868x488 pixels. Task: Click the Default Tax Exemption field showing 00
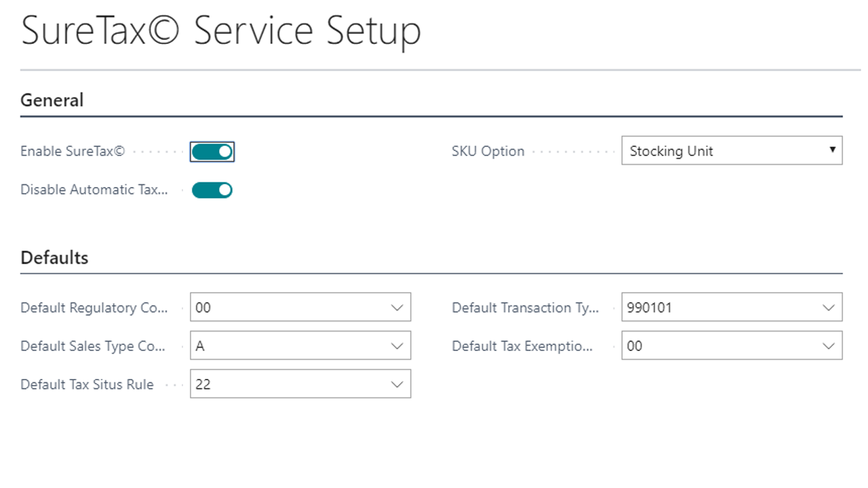(x=719, y=346)
